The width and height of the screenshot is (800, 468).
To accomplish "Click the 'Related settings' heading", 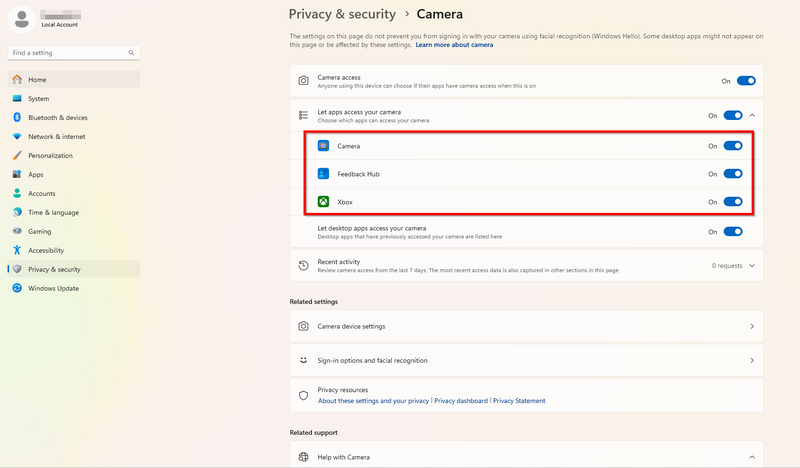I will click(314, 302).
